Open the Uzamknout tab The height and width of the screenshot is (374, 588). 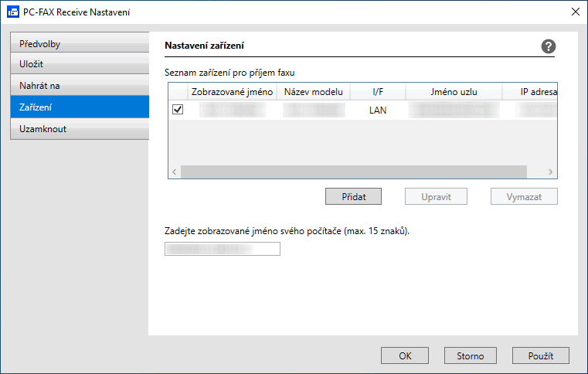coord(80,129)
